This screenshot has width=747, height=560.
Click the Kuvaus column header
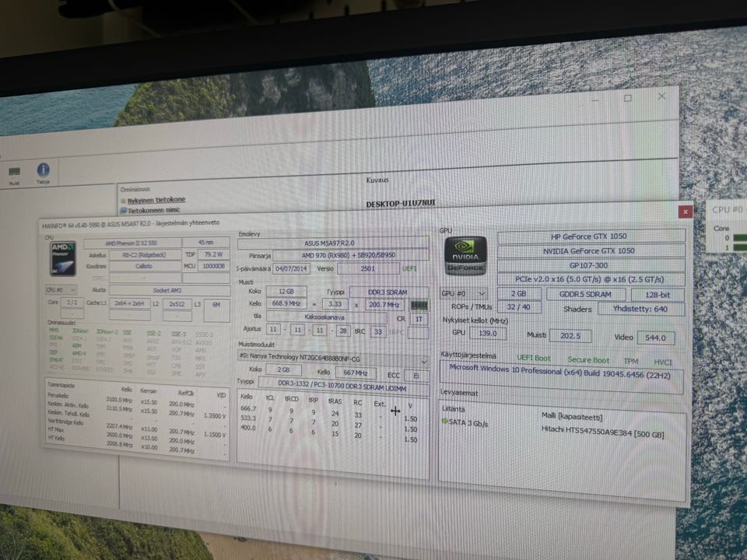[377, 180]
